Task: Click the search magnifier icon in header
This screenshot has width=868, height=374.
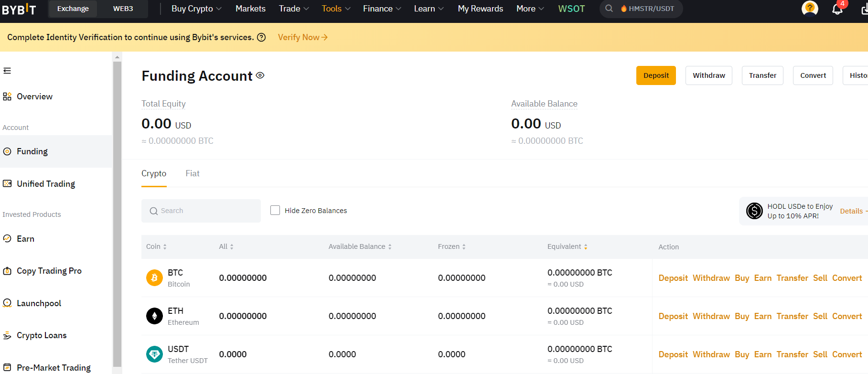Action: 609,9
